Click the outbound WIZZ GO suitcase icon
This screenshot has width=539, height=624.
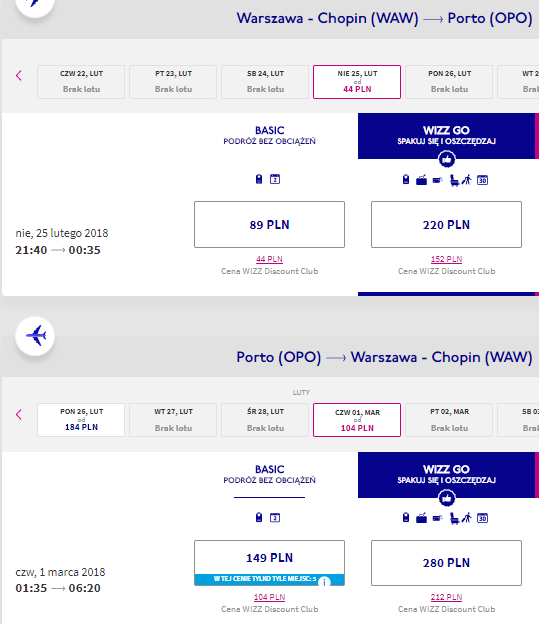point(422,180)
